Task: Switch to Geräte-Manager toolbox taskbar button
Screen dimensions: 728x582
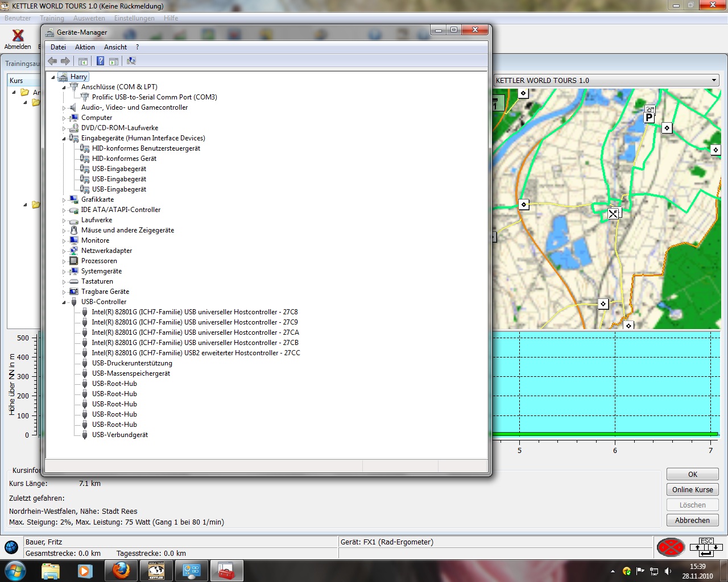Action: (x=226, y=571)
